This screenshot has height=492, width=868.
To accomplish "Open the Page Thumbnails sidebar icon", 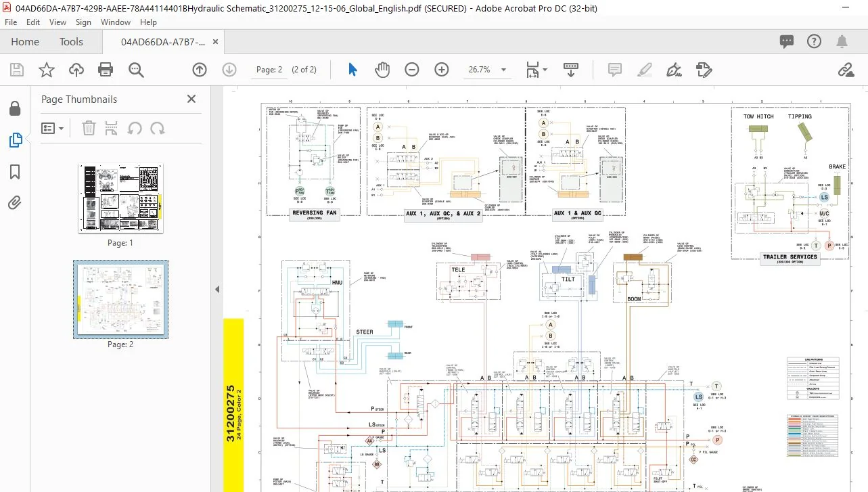I will tap(14, 140).
